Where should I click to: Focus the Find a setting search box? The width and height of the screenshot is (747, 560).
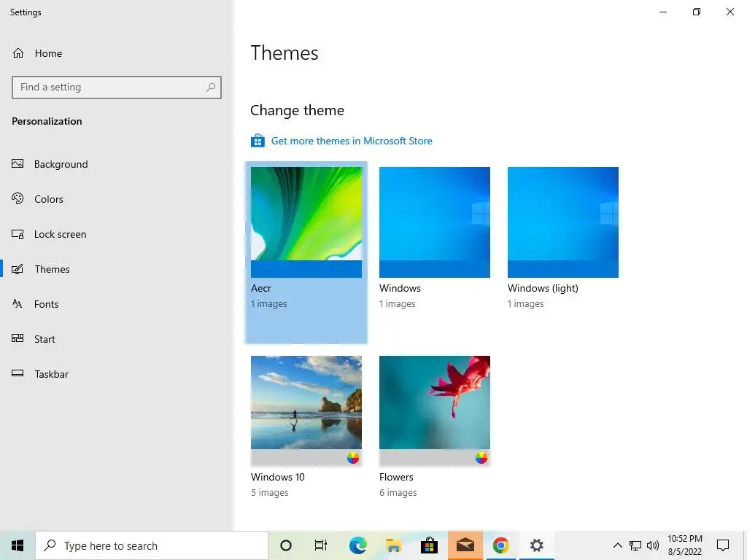pos(117,87)
